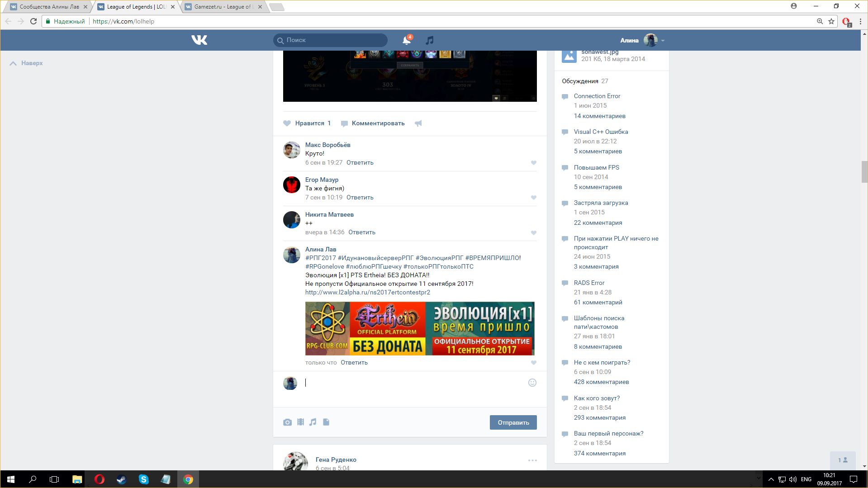Open the Обсуждения discussions header
868x488 pixels.
580,81
